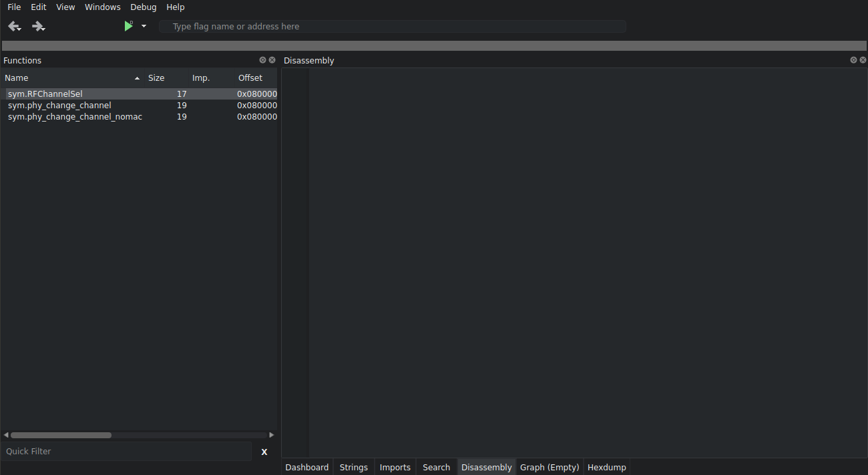Clear the Quick Filter using the X icon
Image resolution: width=868 pixels, height=475 pixels.
coord(264,451)
